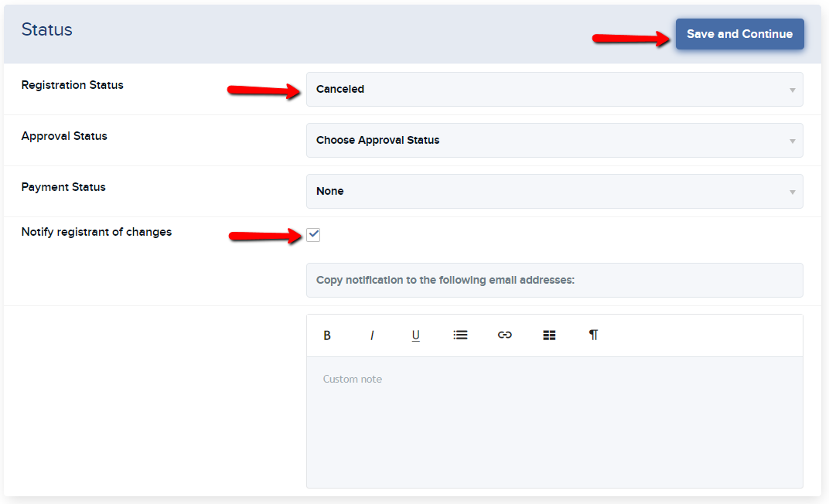This screenshot has width=829, height=504.
Task: Open the Payment Status dropdown set to None
Action: click(554, 191)
